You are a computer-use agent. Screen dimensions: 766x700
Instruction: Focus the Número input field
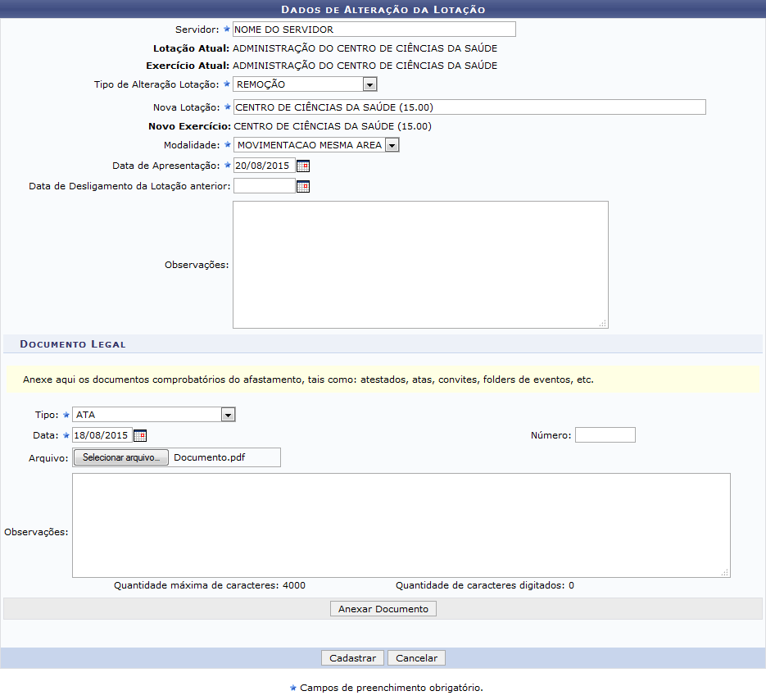605,435
